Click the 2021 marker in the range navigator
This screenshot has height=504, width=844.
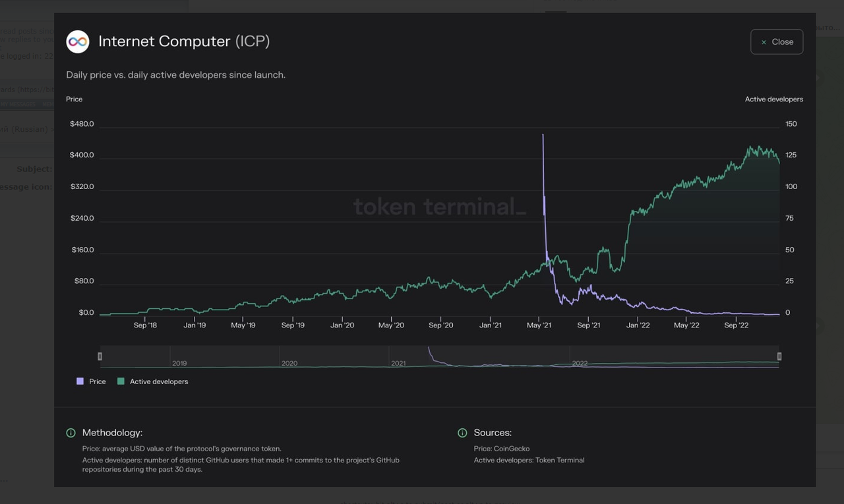(x=398, y=364)
